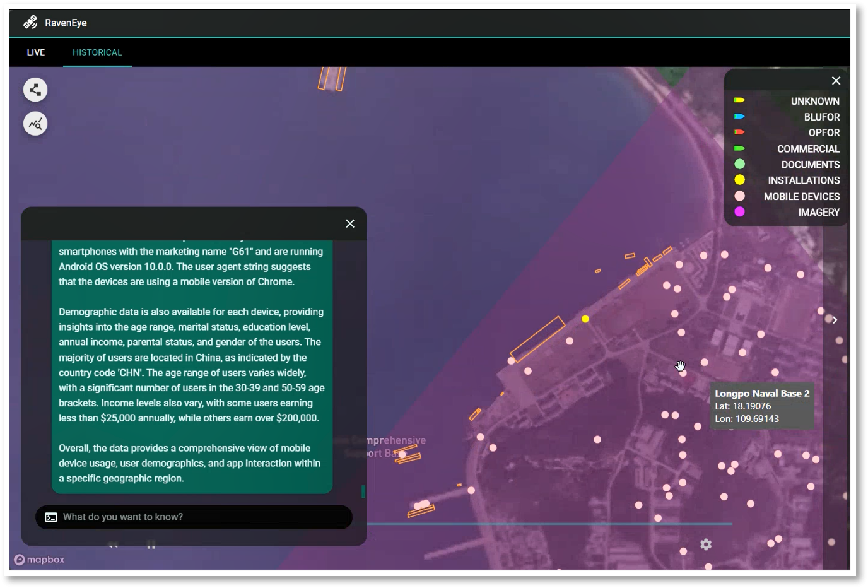Click the magenta IMAGERY color swatch
The image size is (868, 588).
(x=739, y=212)
